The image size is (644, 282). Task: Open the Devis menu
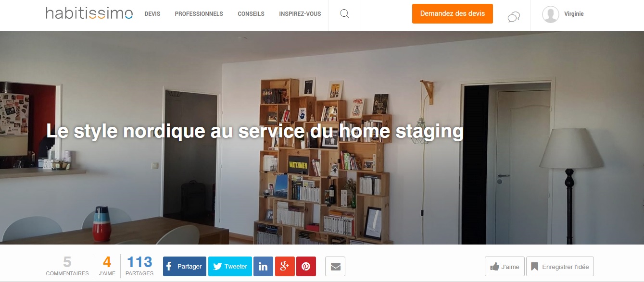(x=152, y=14)
